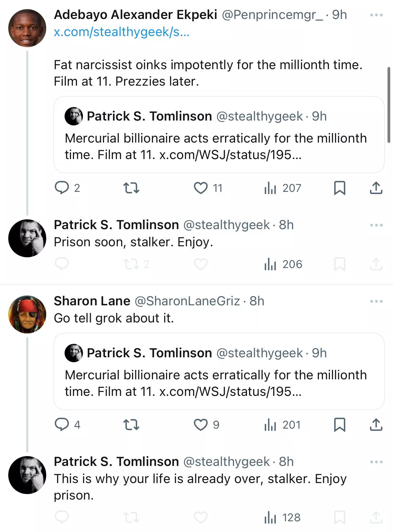The width and height of the screenshot is (393, 532).
Task: Share Sharon Lane's post
Action: [376, 425]
